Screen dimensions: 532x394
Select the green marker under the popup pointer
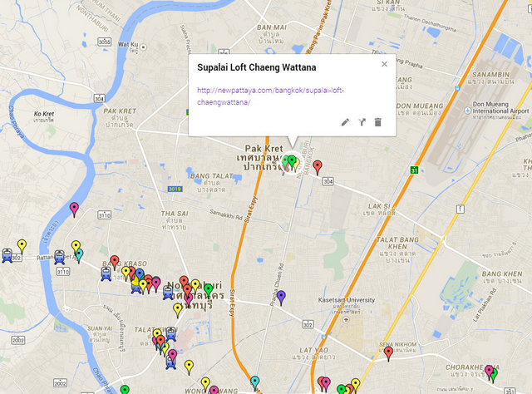pyautogui.click(x=292, y=161)
